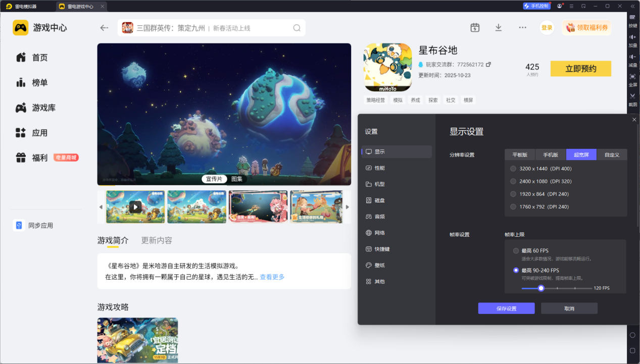
Task: Open the calendar reservation icon
Action: (475, 28)
